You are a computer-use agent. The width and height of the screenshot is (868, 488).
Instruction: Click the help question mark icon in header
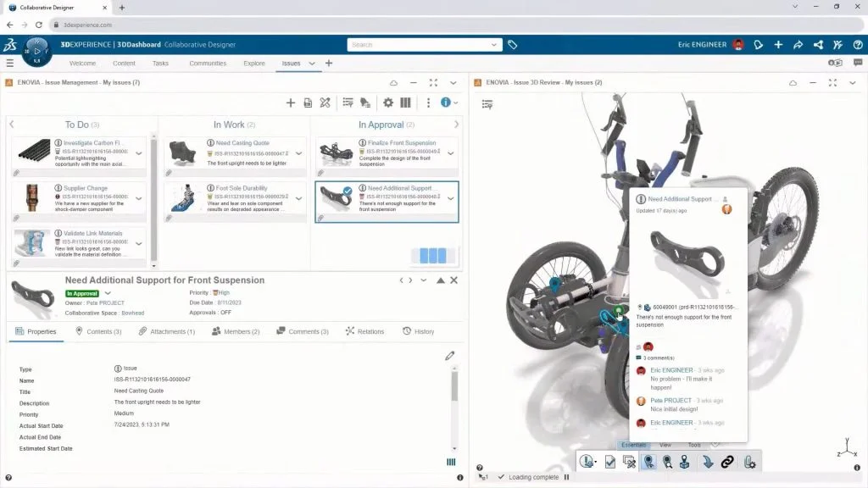858,45
